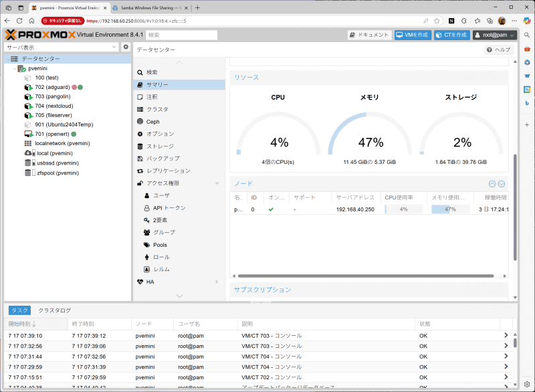
Task: Click the summary panel vertical scrollbar
Action: tap(515, 207)
